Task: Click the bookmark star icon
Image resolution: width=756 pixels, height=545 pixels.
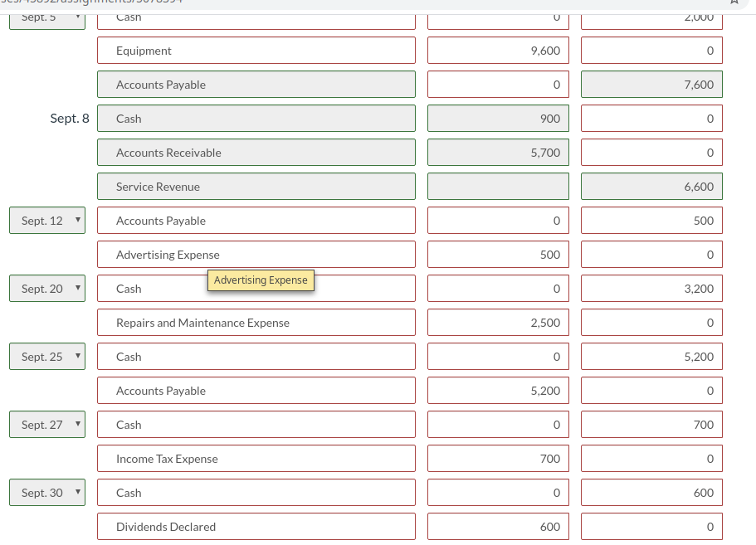Action: click(x=734, y=2)
